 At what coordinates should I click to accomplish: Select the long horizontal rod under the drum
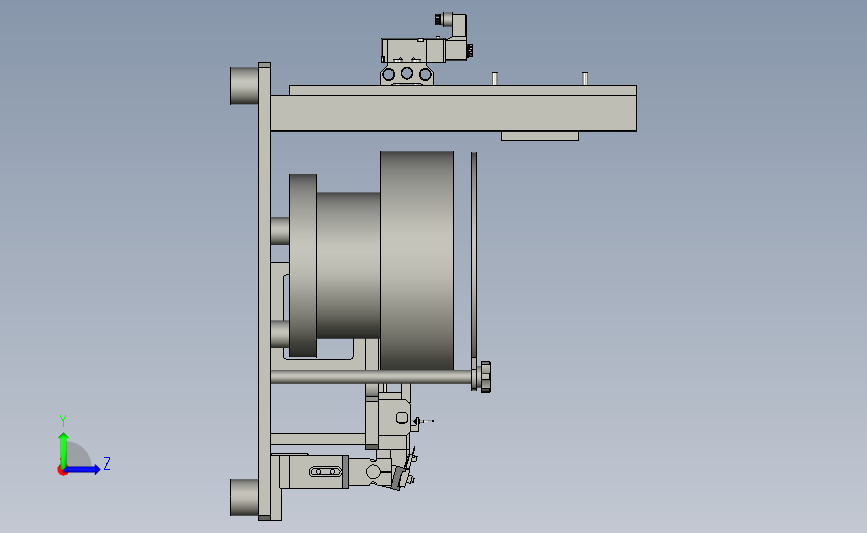372,378
